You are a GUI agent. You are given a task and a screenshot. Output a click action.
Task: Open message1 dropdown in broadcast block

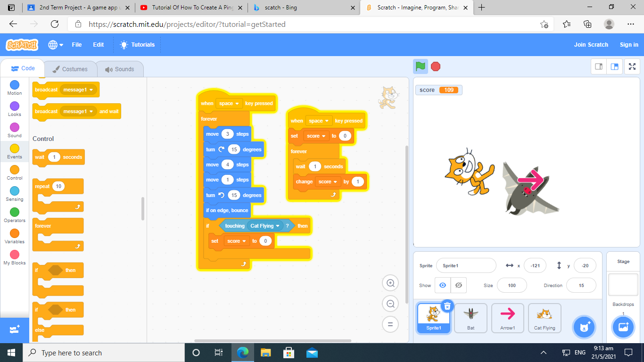[91, 90]
